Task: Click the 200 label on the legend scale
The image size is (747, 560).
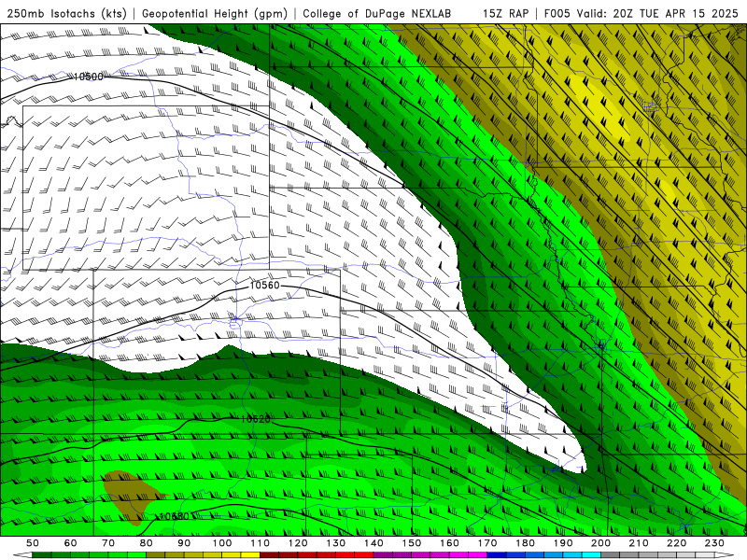Action: 600,543
